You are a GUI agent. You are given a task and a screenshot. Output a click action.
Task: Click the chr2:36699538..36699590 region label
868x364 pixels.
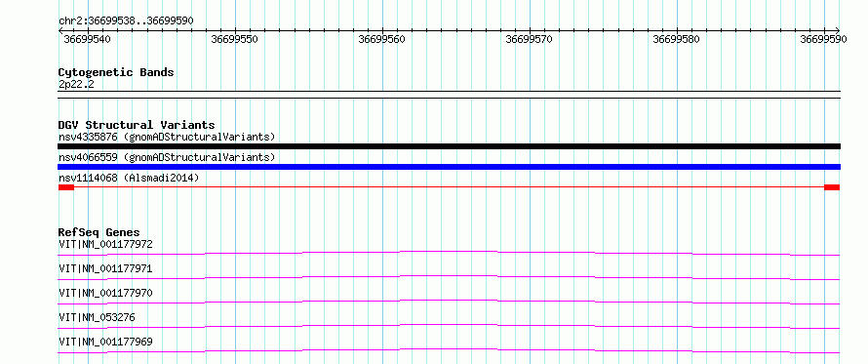[x=126, y=21]
